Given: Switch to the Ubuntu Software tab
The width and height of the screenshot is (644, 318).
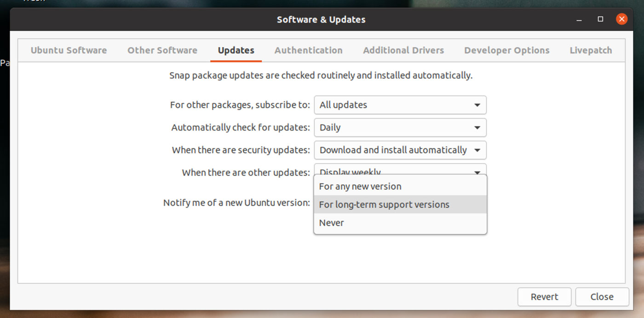Looking at the screenshot, I should coord(69,51).
